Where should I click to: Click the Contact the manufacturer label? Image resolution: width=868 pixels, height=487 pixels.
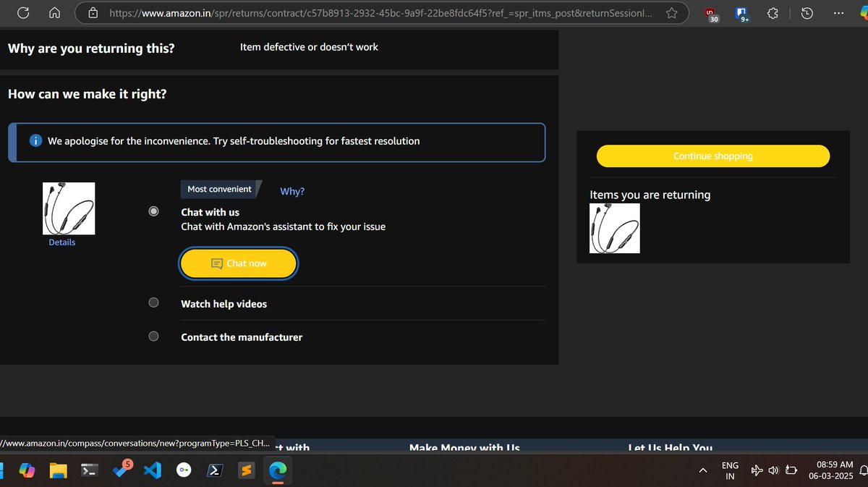(242, 337)
